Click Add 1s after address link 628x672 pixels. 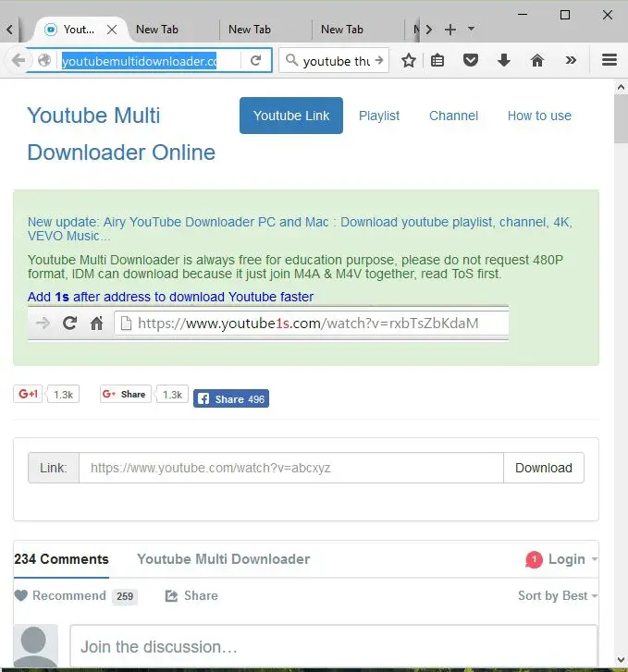point(171,297)
